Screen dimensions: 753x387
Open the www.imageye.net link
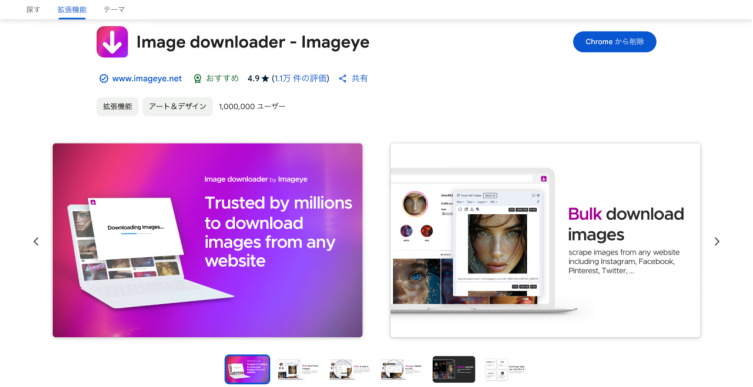pyautogui.click(x=146, y=78)
